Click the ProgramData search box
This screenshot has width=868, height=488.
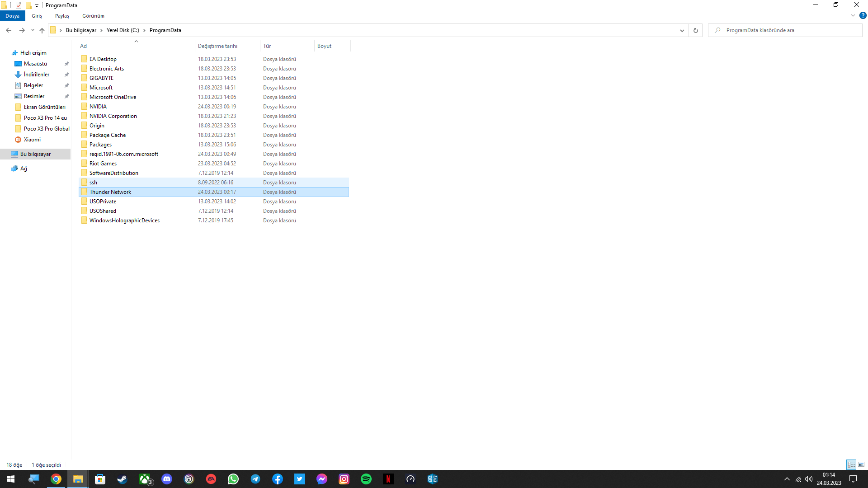787,30
